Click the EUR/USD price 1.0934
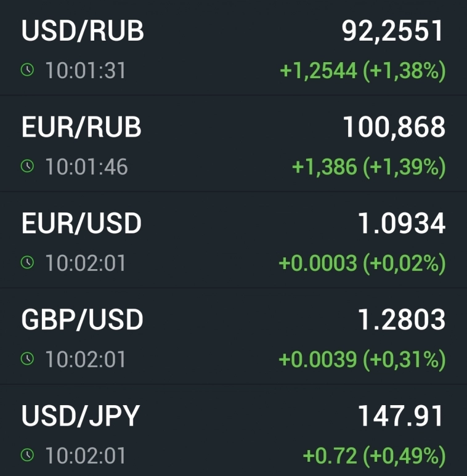The height and width of the screenshot is (476, 467). point(402,224)
